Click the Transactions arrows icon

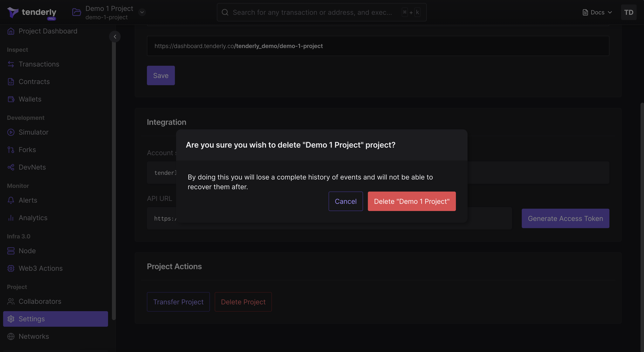(x=11, y=64)
